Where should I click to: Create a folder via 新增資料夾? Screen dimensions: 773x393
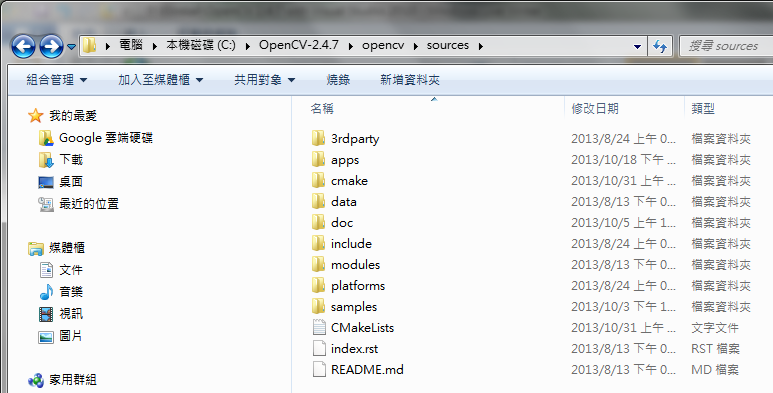click(410, 80)
